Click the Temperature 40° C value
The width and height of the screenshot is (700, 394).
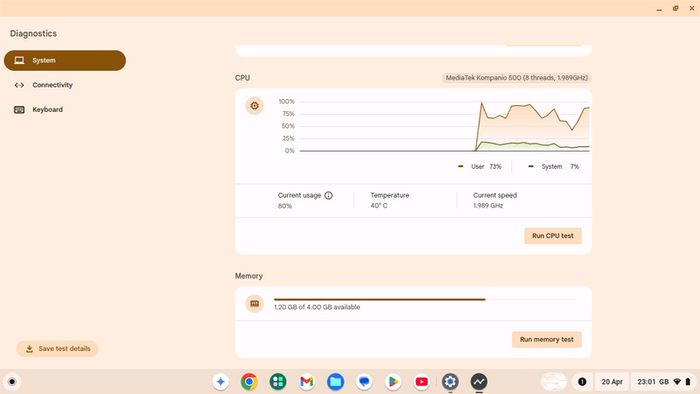pyautogui.click(x=379, y=206)
